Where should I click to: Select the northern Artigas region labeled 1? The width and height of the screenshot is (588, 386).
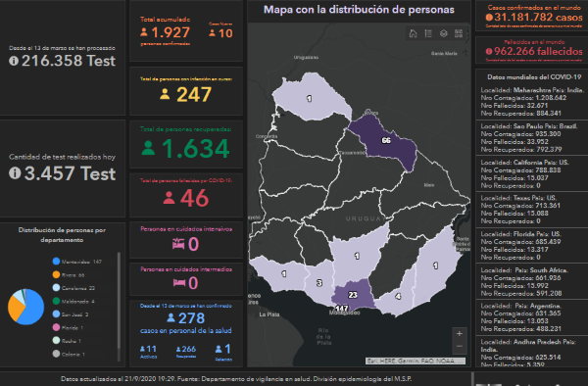click(309, 98)
